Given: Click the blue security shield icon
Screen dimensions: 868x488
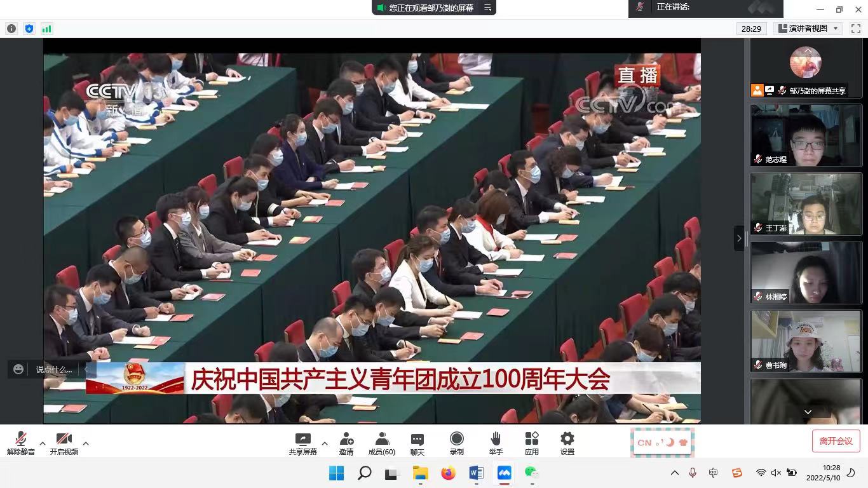Looking at the screenshot, I should click(x=29, y=29).
